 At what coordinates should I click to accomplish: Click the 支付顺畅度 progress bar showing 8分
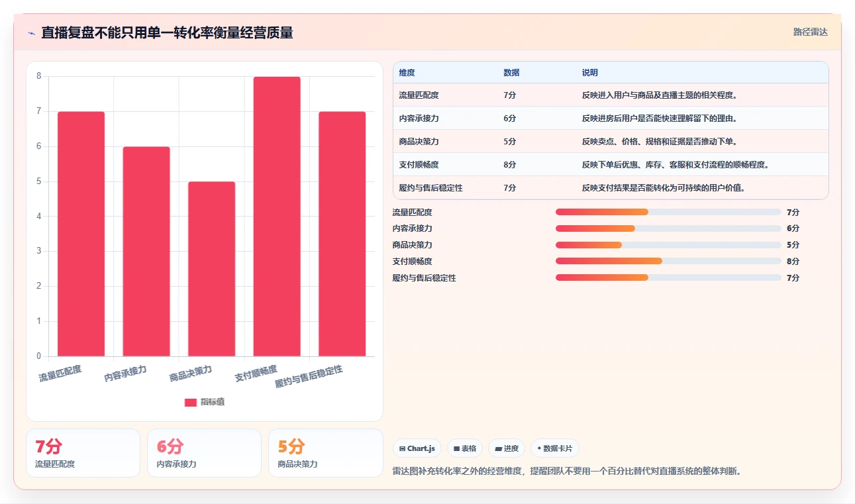point(668,262)
